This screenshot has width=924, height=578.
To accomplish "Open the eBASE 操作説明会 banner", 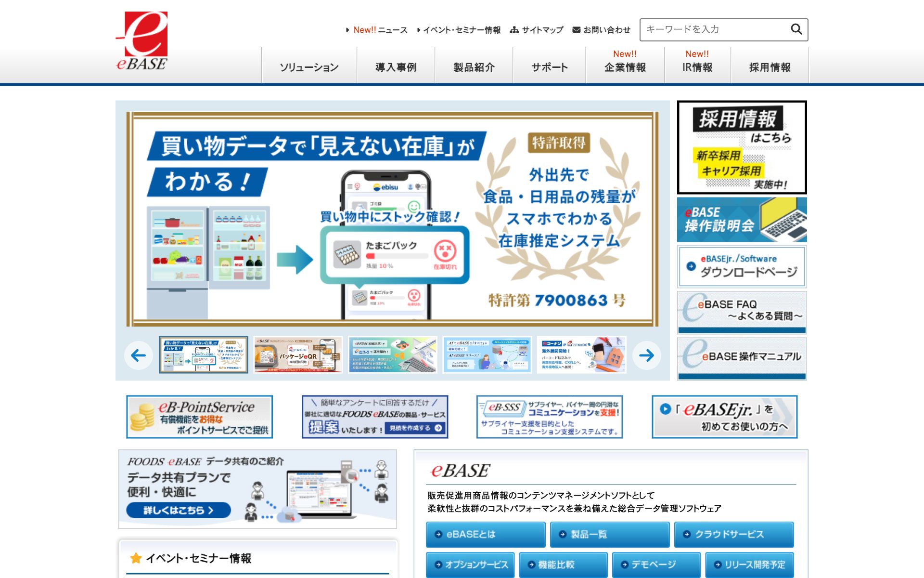I will pyautogui.click(x=742, y=220).
